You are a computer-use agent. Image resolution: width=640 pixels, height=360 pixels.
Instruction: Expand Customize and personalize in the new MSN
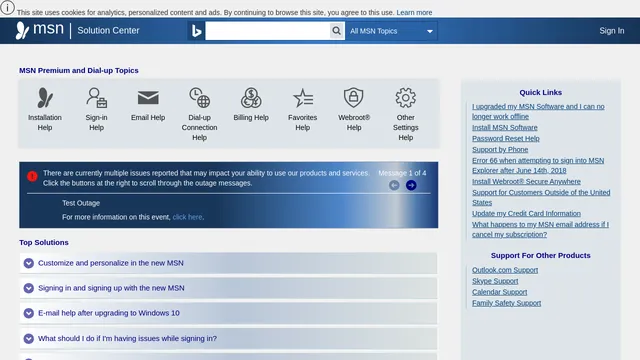[228, 263]
